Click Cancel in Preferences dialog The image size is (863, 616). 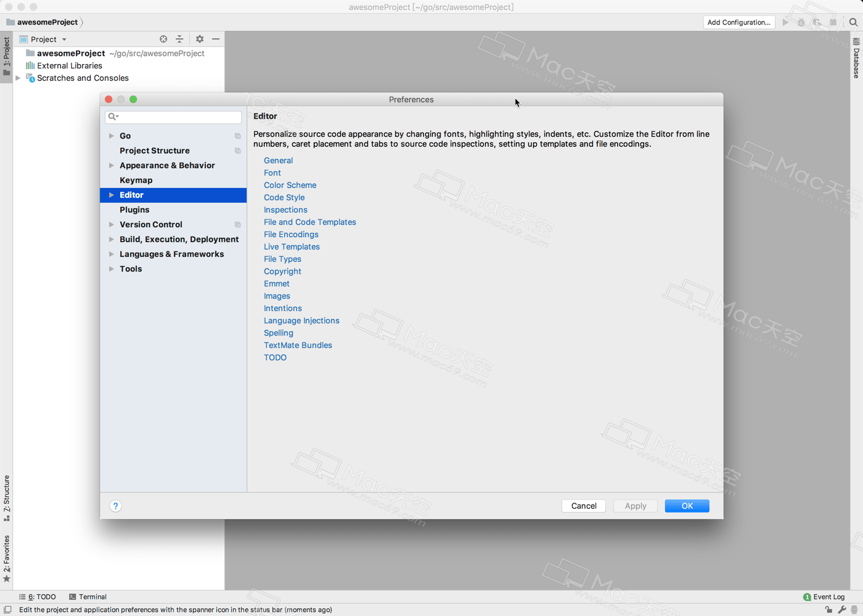coord(584,506)
